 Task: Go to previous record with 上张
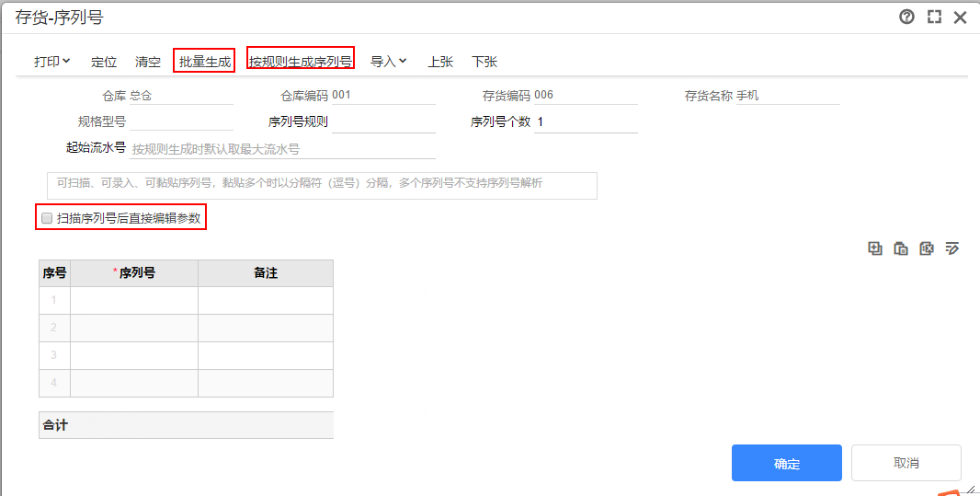click(440, 62)
